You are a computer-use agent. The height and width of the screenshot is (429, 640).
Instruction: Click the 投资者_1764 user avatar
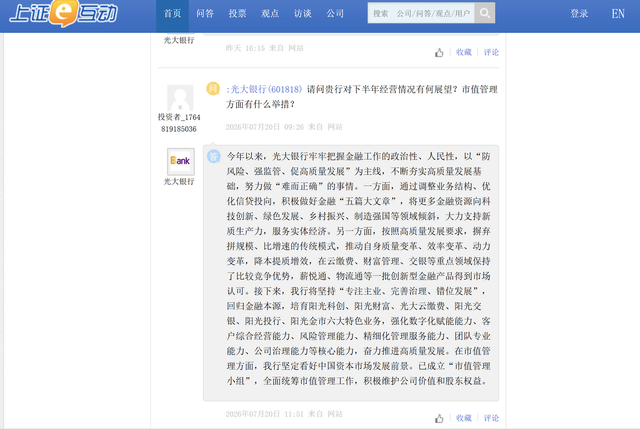(x=180, y=98)
